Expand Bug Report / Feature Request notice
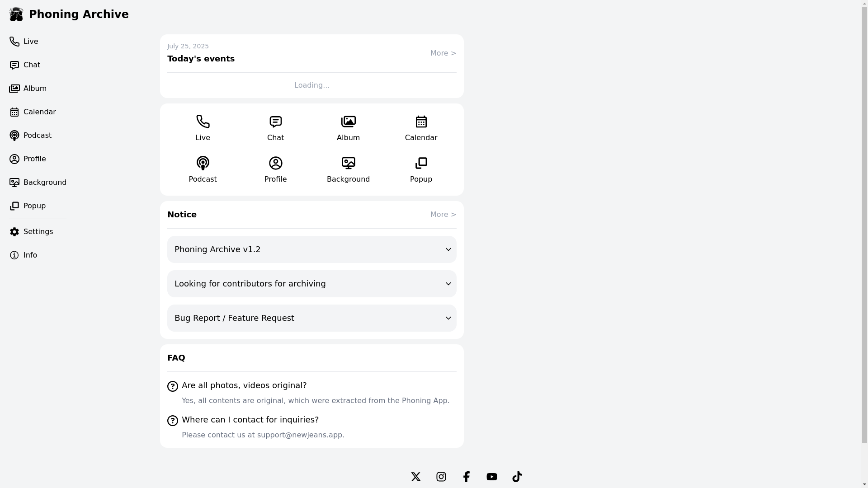This screenshot has height=488, width=868. [312, 318]
